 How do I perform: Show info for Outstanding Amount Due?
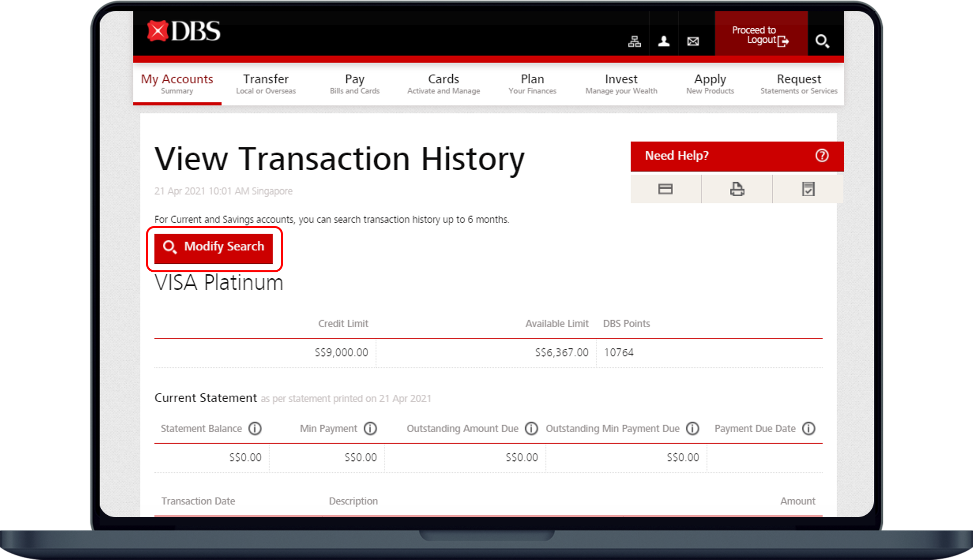pyautogui.click(x=532, y=429)
